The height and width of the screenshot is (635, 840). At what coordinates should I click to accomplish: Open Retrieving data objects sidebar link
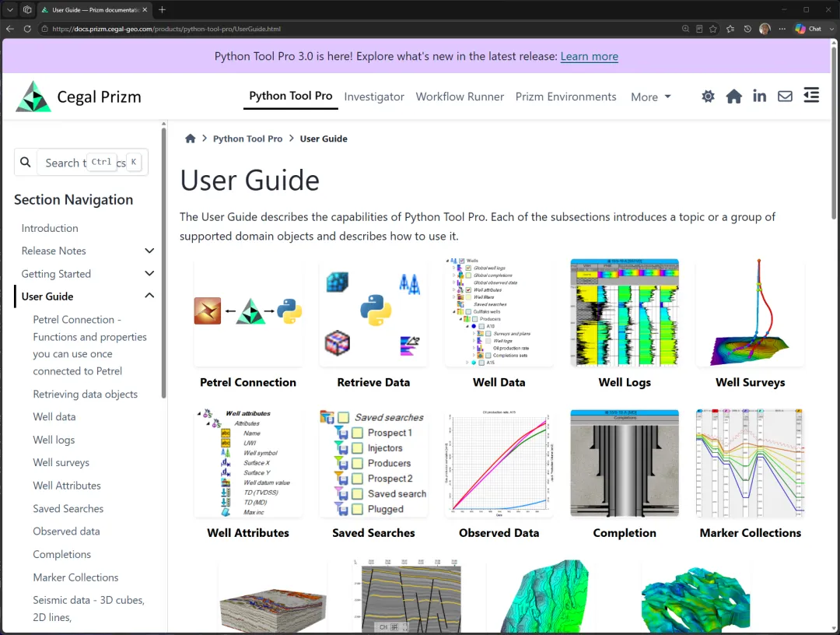pos(86,395)
